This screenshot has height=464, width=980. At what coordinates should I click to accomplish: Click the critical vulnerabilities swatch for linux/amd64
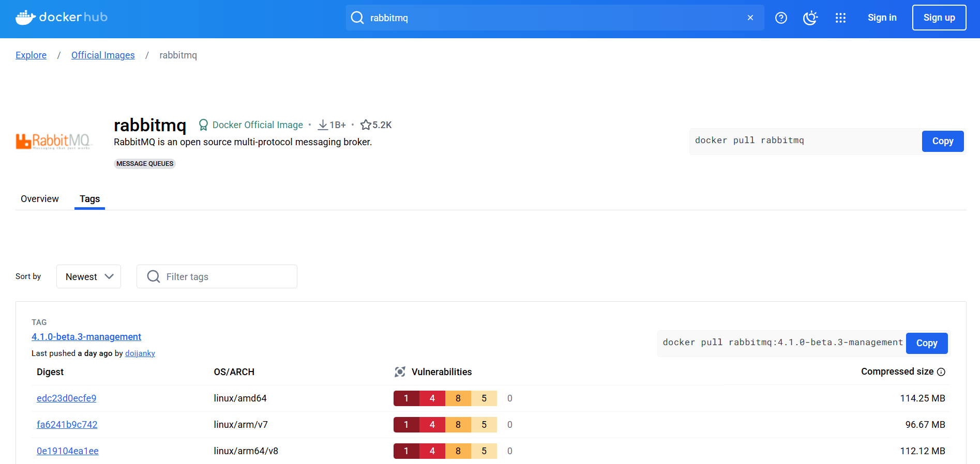coord(406,398)
